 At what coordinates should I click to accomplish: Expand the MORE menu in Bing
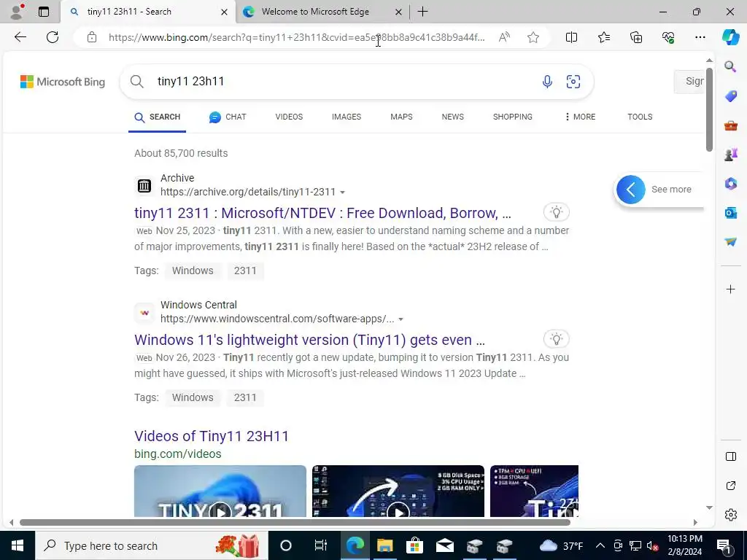[580, 117]
